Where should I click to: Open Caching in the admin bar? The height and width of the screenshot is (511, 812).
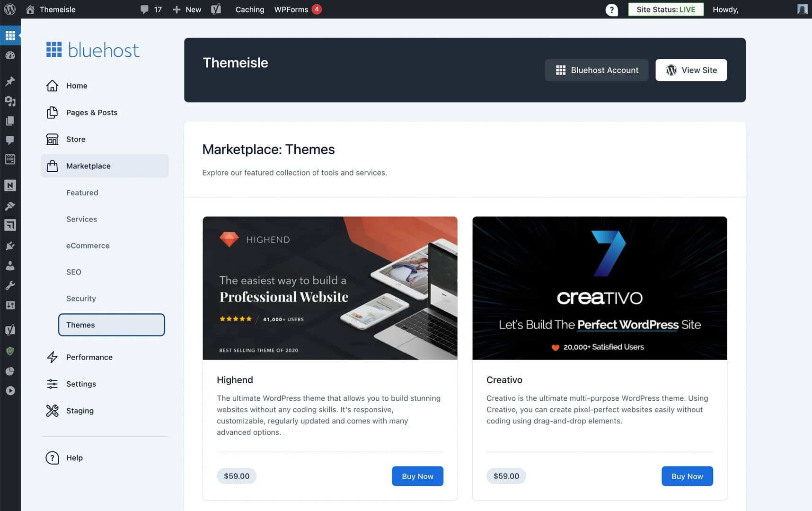tap(250, 9)
